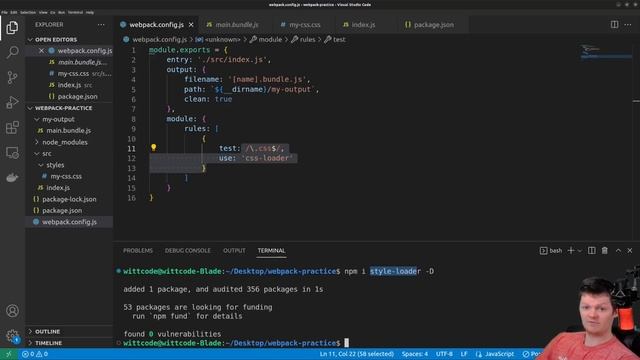
Task: Open errors and warnings count in status bar
Action: [35, 354]
